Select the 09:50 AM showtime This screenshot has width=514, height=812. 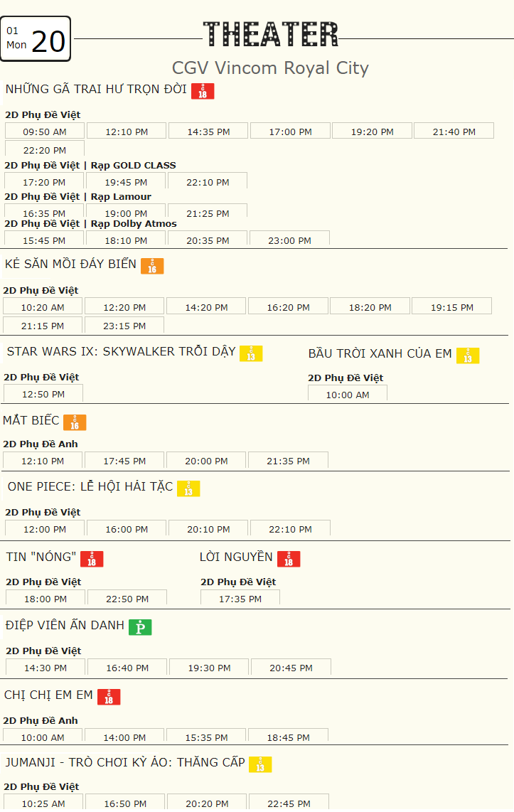click(x=45, y=131)
